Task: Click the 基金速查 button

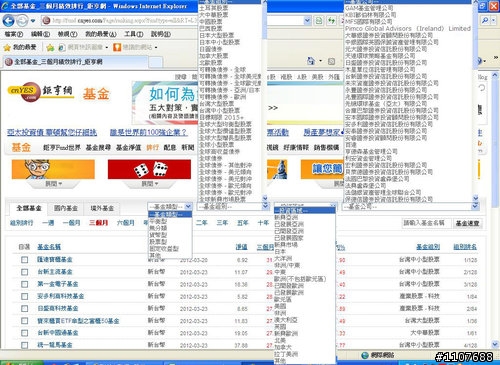Action: click(x=467, y=223)
